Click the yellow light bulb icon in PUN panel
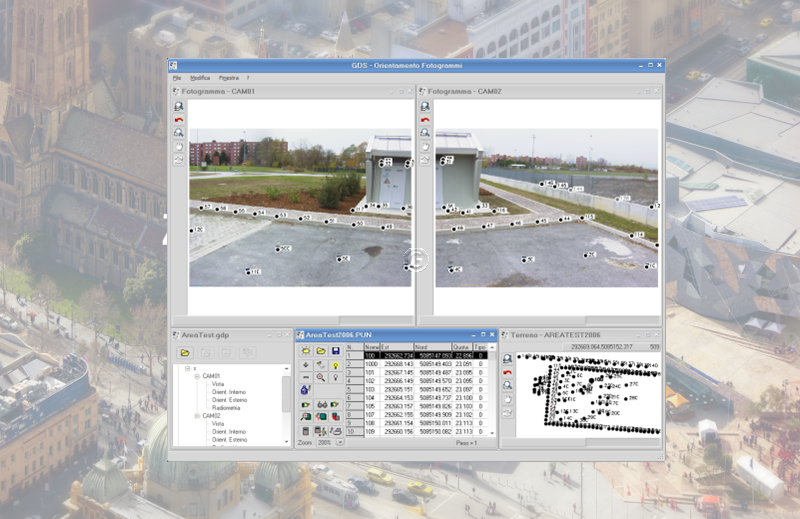 tap(337, 364)
